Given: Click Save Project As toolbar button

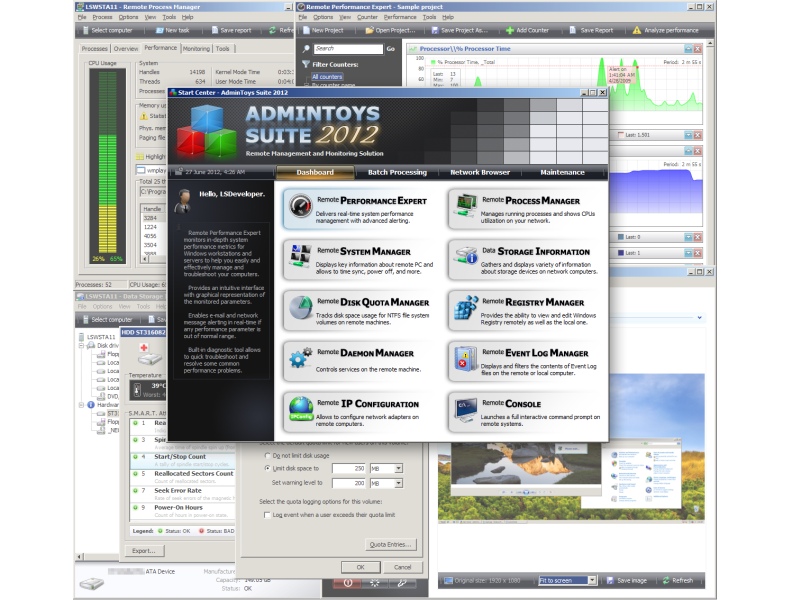Looking at the screenshot, I should pyautogui.click(x=459, y=31).
